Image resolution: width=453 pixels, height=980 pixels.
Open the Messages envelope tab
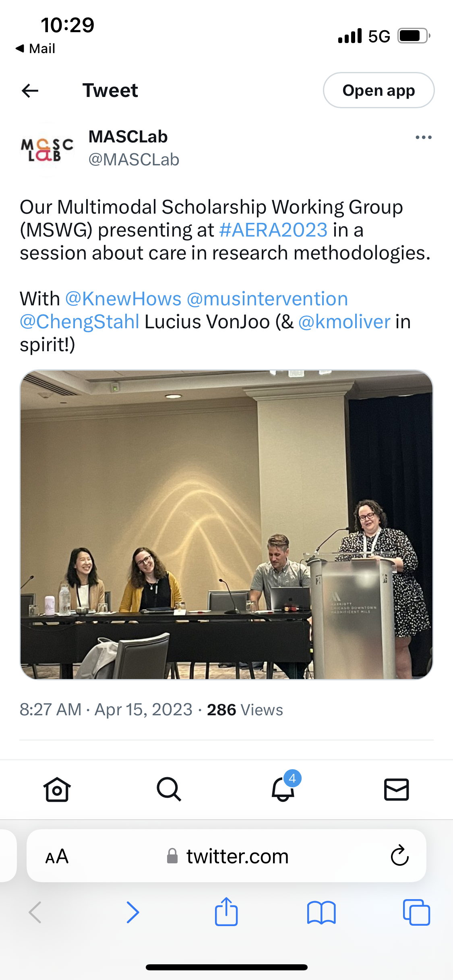[x=397, y=789]
